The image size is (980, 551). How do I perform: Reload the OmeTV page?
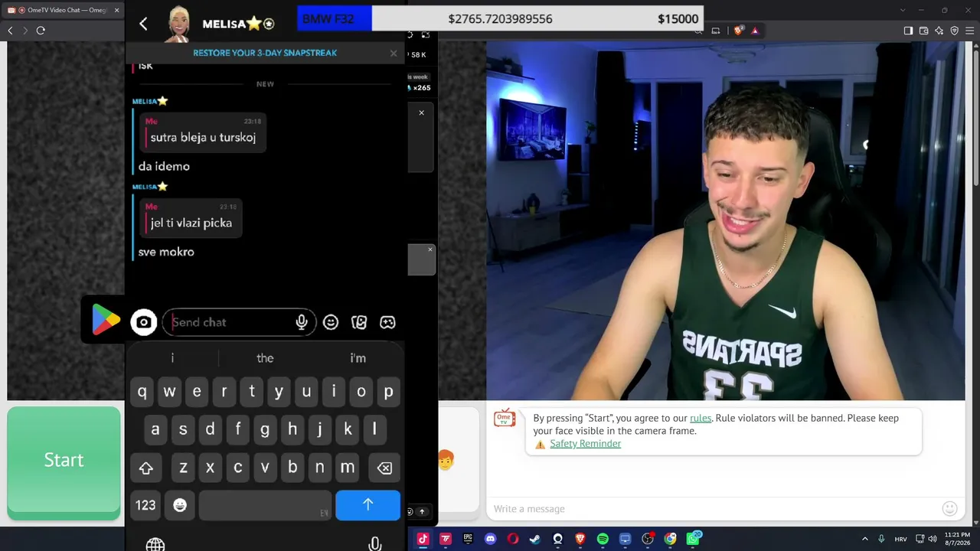(41, 31)
